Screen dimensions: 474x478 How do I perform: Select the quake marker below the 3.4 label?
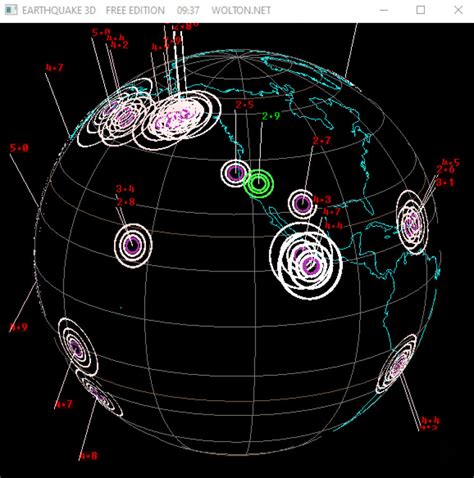pyautogui.click(x=133, y=245)
